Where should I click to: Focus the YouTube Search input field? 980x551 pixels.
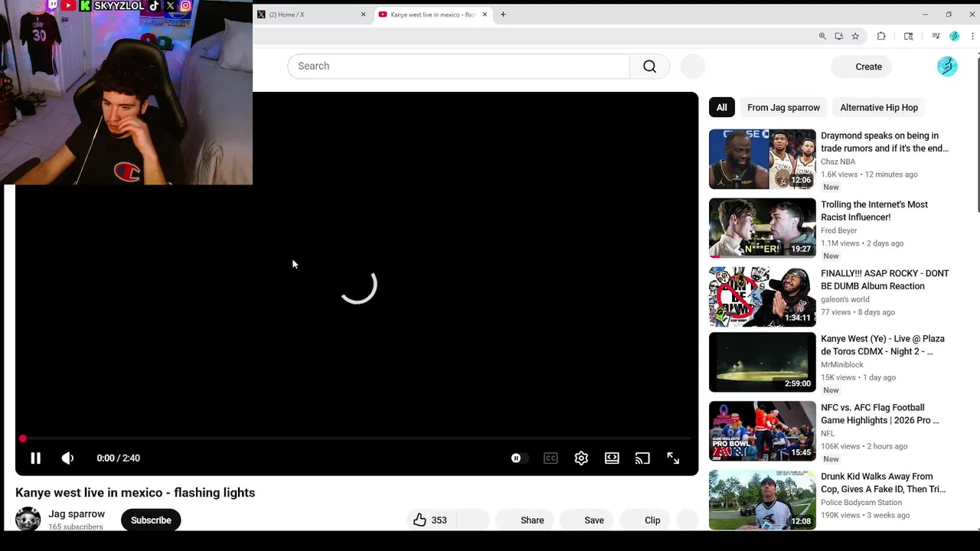(x=459, y=67)
